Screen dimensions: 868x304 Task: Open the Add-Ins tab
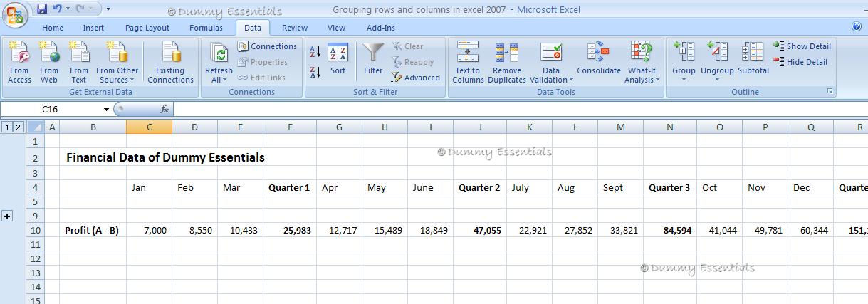pos(381,28)
